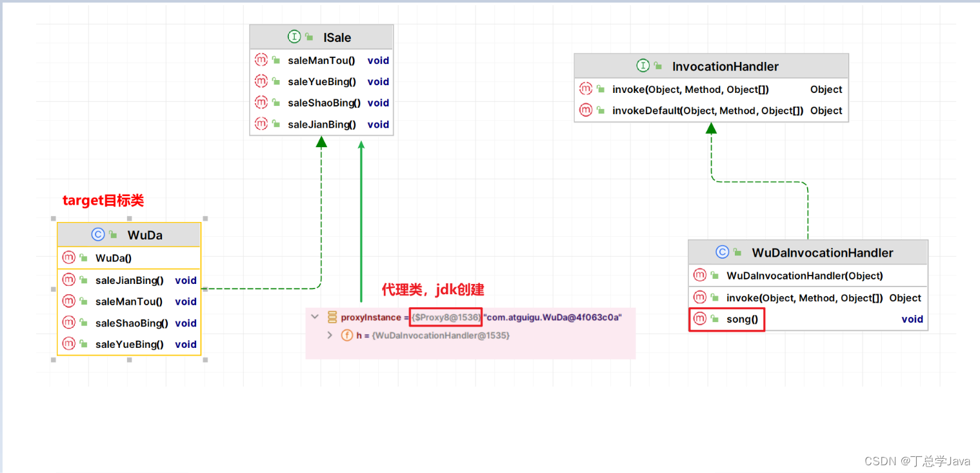
Task: Click void return type of saleJianBing() in ISale
Action: [x=378, y=125]
